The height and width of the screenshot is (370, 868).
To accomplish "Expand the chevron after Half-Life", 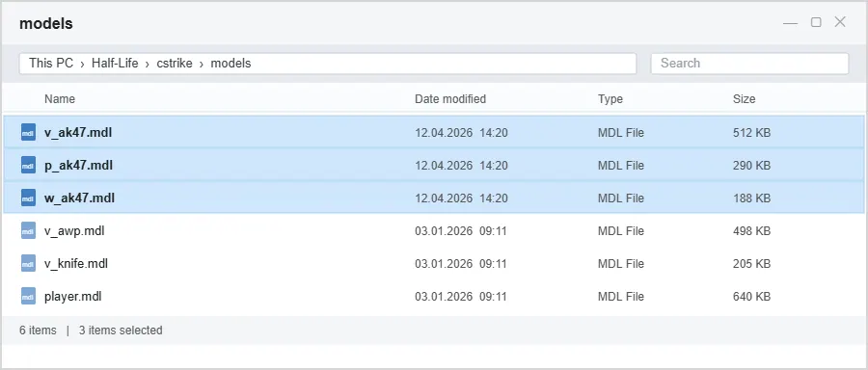I will coord(148,65).
